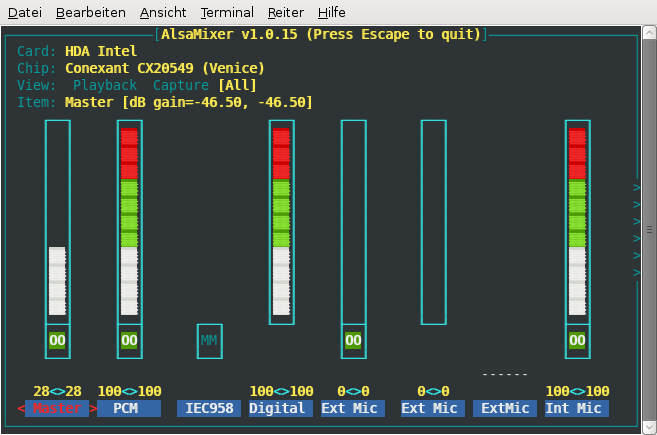Click the terminal scrollbar up arrow
657x435 pixels.
tap(649, 33)
